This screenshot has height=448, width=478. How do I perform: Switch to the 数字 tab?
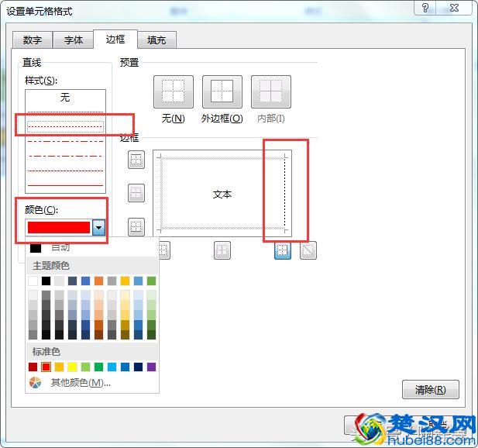[x=33, y=40]
